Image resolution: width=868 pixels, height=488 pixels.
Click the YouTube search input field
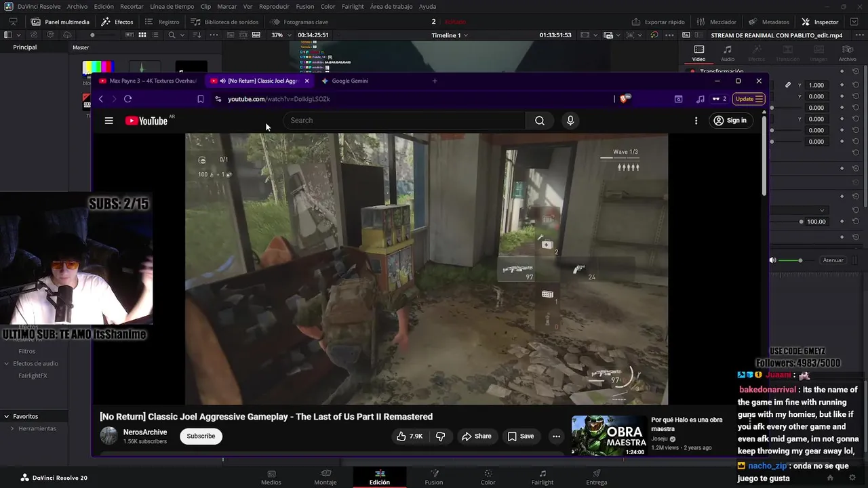pyautogui.click(x=403, y=121)
